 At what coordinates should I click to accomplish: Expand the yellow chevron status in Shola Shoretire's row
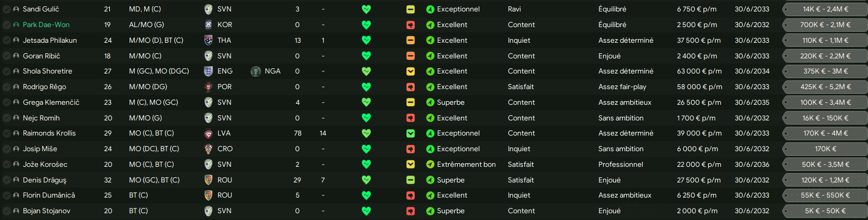click(x=411, y=71)
